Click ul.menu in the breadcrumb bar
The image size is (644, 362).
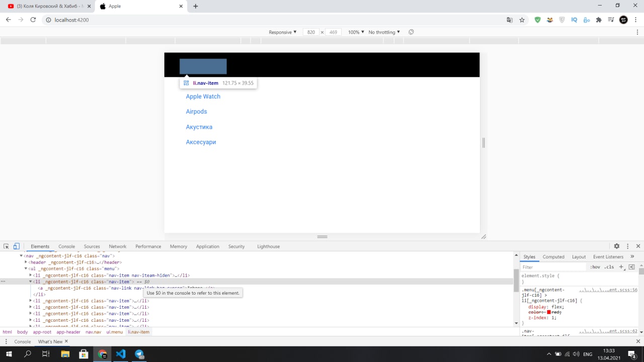coord(115,332)
